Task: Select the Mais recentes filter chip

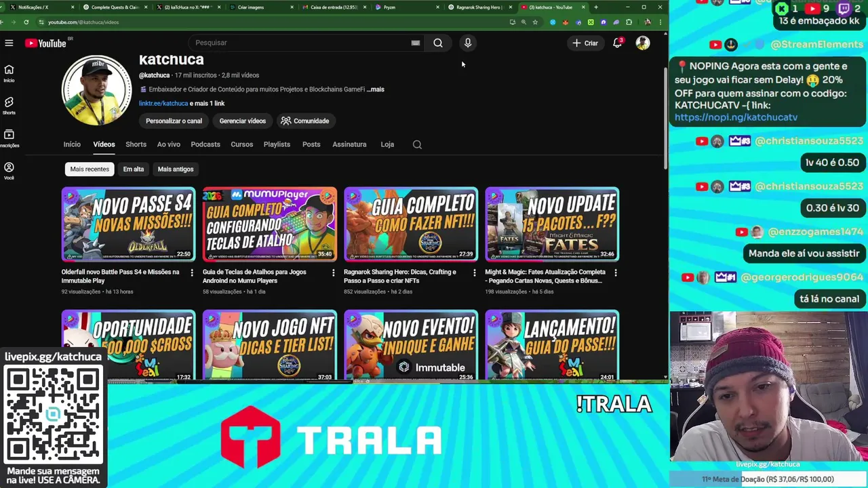Action: [x=90, y=169]
